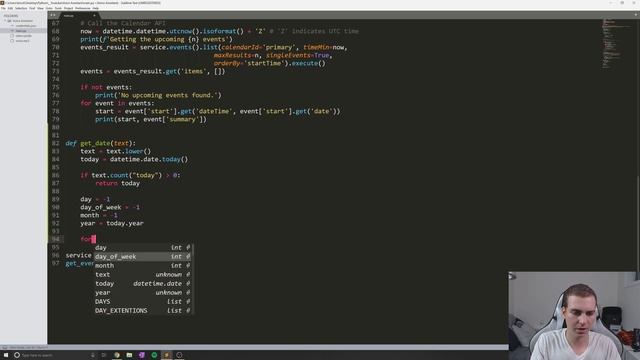This screenshot has height=360, width=640.
Task: Open the Tools menu
Action: pyautogui.click(x=58, y=8)
